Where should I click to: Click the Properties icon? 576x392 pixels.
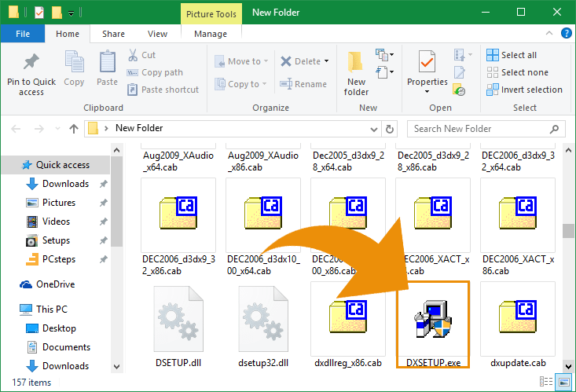point(427,61)
